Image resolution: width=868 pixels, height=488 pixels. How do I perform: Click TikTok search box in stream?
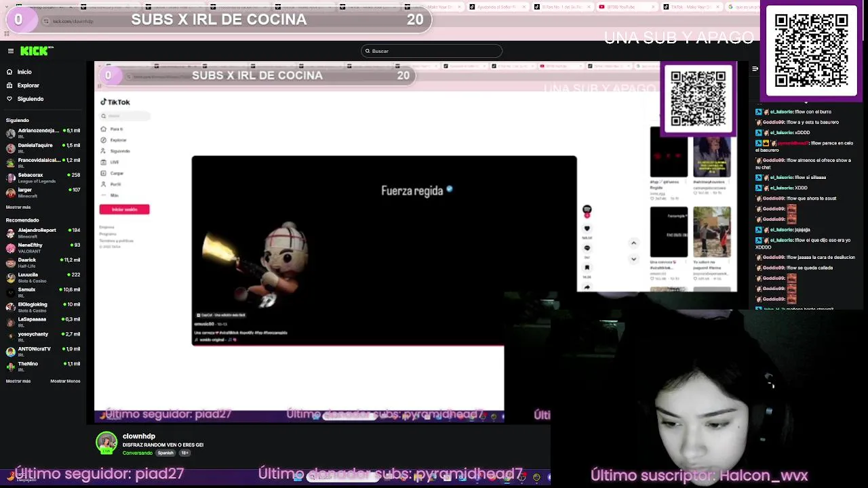(125, 116)
